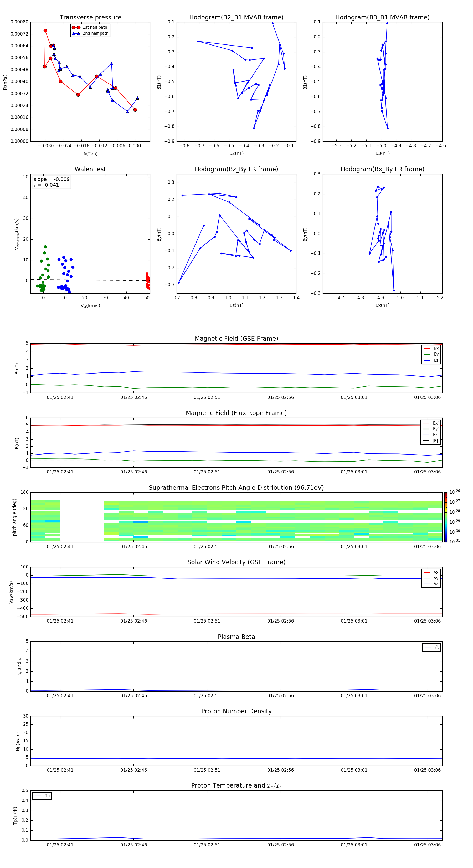
Task: Click the 'r = -0.041' annotation
Action: 47,185
